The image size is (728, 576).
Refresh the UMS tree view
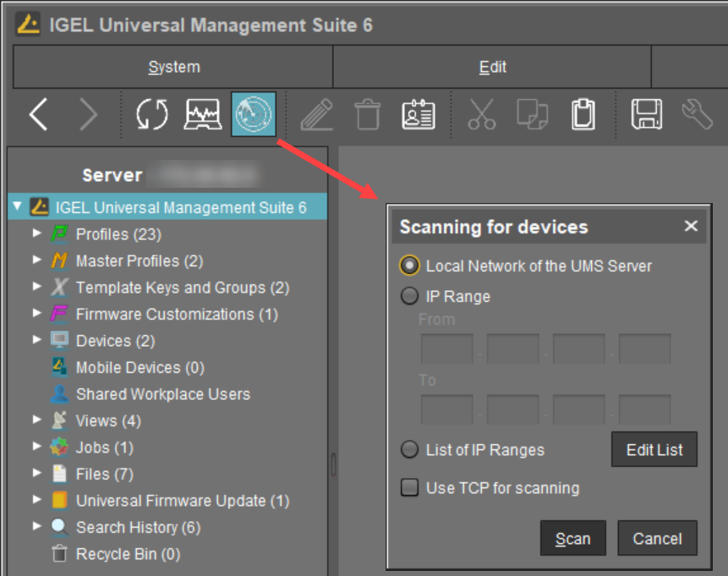[152, 115]
